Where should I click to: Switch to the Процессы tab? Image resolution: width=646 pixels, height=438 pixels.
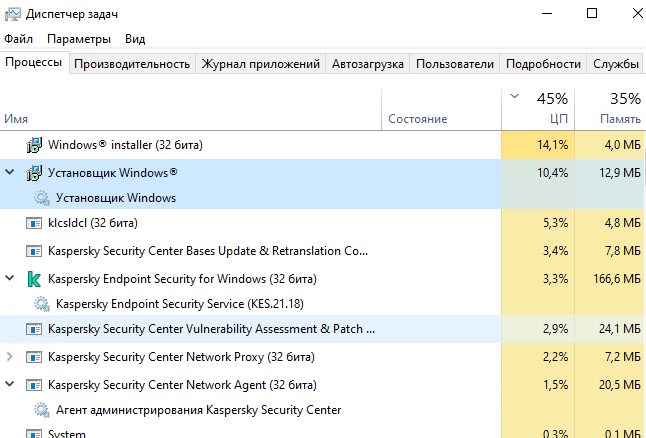click(34, 62)
